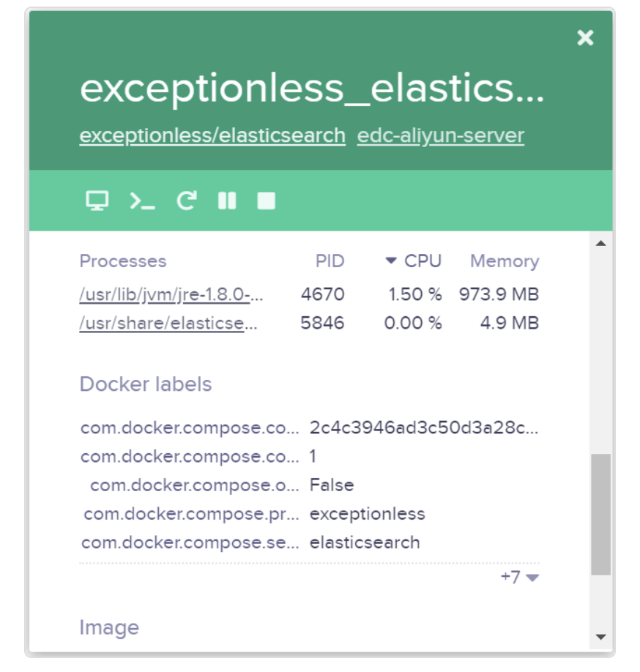Click scrollbar up arrow

click(x=601, y=244)
